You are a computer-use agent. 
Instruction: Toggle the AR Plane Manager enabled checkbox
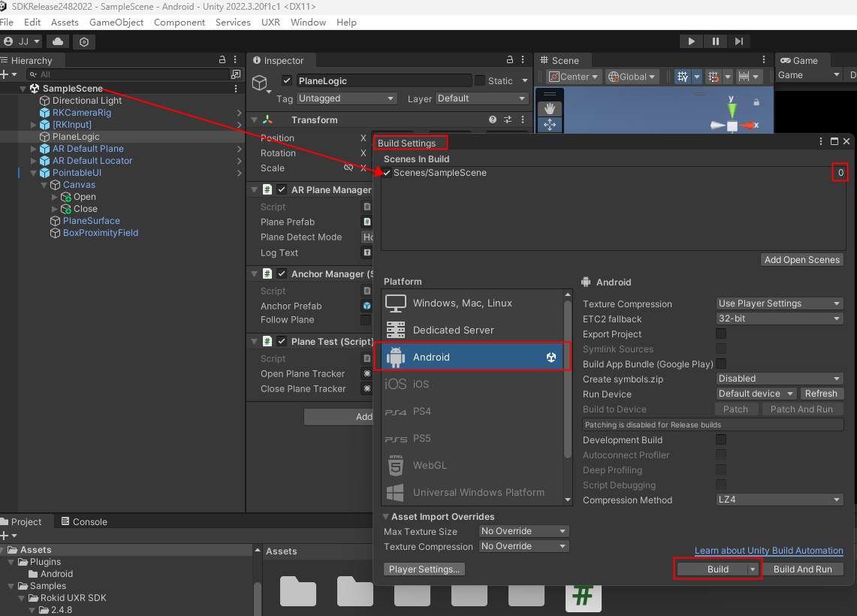coord(282,189)
